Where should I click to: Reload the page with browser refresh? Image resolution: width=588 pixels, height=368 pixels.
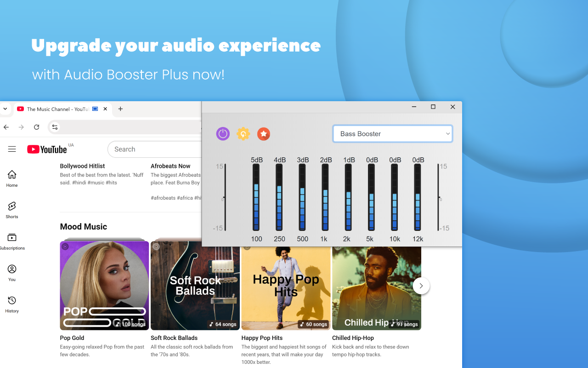[37, 127]
